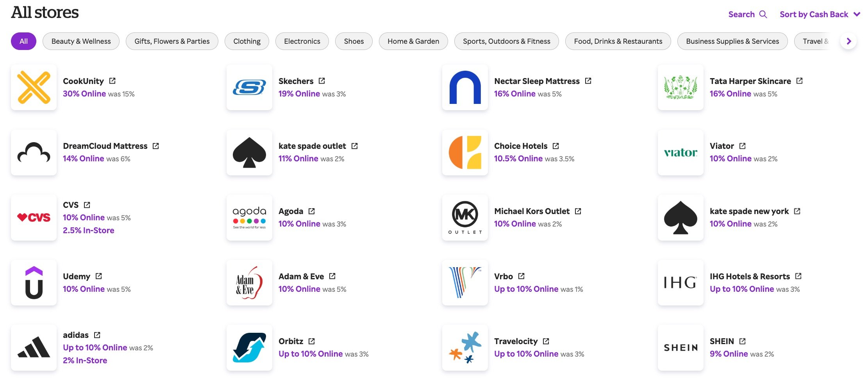Open the Orbitz store link

click(291, 341)
